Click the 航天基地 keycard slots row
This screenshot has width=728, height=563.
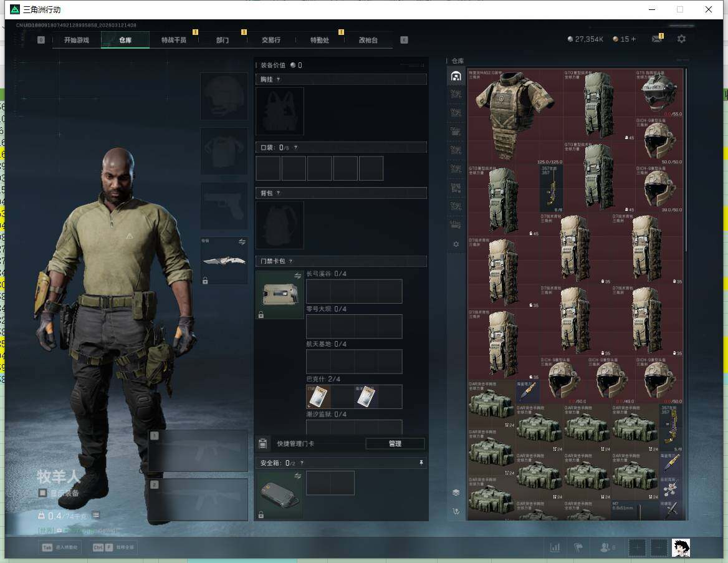pyautogui.click(x=354, y=362)
